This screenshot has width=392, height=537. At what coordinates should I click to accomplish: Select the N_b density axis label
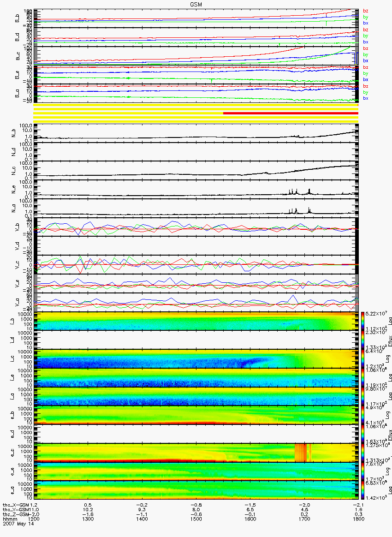tap(14, 134)
